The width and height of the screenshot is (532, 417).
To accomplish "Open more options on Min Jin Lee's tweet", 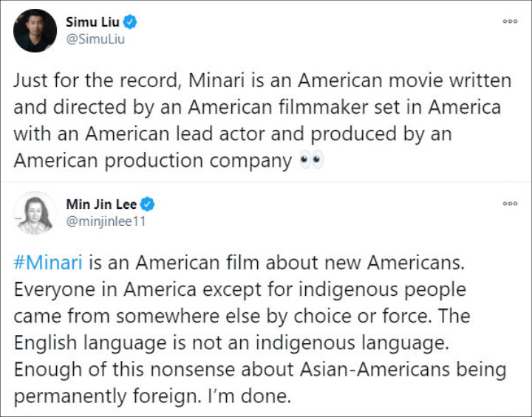I will [x=510, y=204].
